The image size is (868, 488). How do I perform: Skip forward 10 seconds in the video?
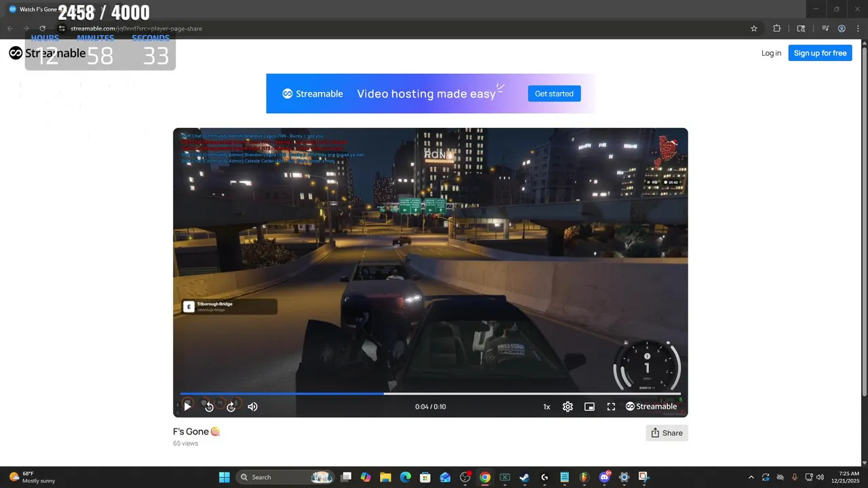[231, 407]
